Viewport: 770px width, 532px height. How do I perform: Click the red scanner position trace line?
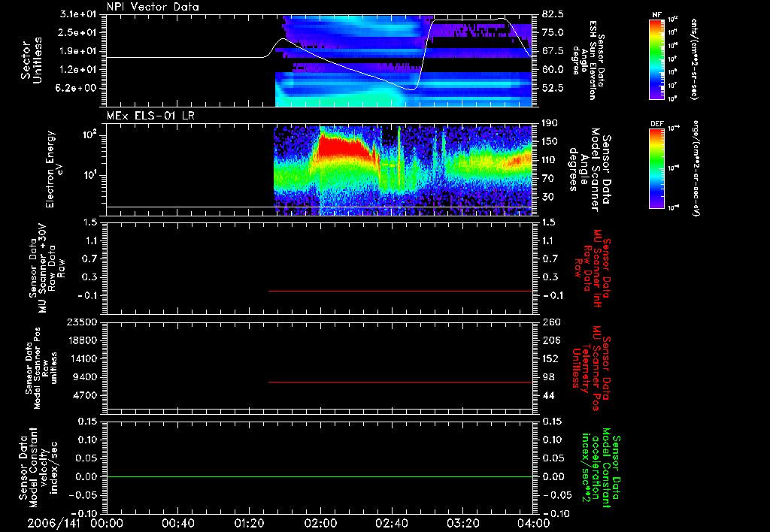tap(400, 382)
